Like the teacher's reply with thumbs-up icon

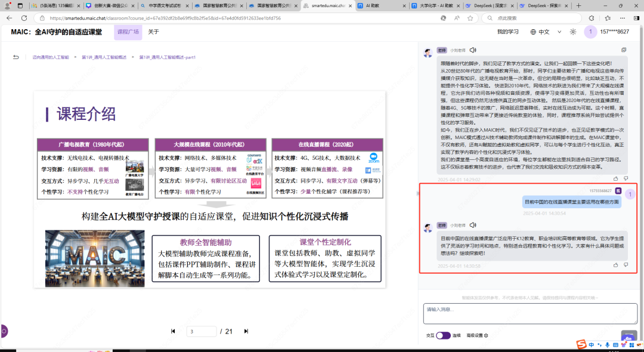coord(616,265)
